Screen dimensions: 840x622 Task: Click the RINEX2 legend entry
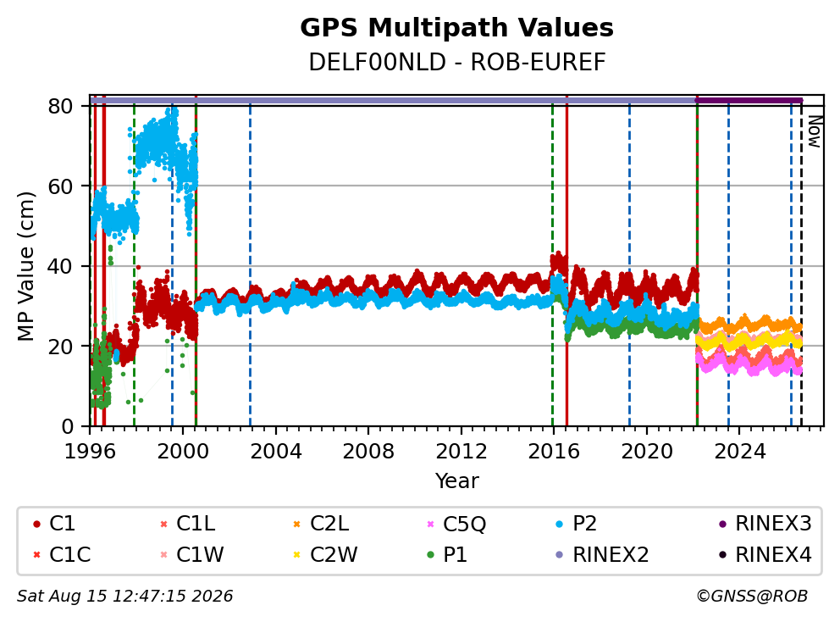click(602, 554)
